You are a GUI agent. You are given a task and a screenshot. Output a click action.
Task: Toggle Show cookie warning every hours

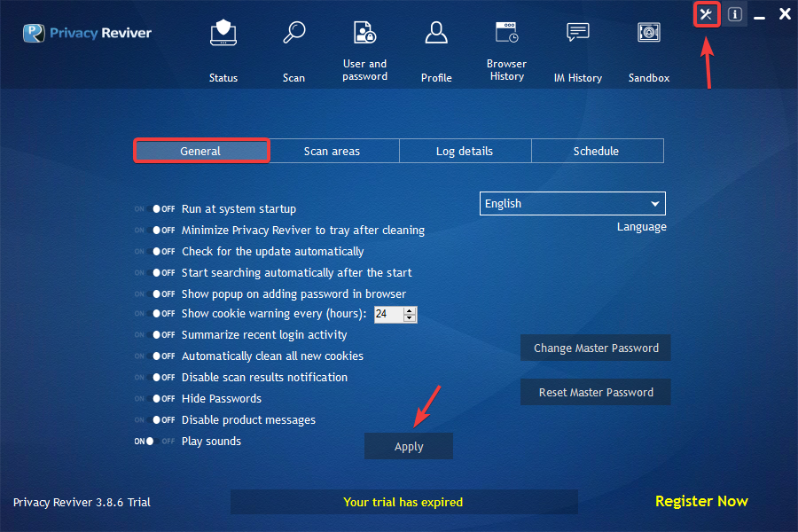(x=154, y=314)
